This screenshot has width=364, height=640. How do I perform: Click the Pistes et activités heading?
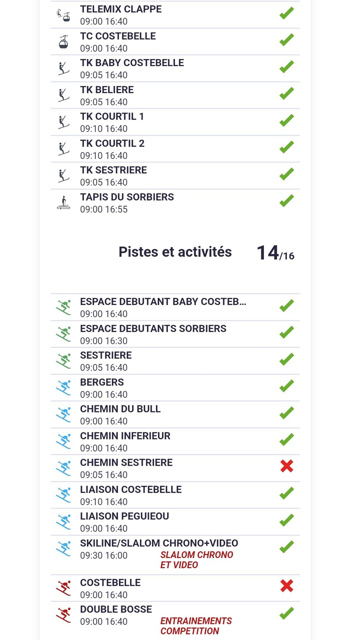175,252
